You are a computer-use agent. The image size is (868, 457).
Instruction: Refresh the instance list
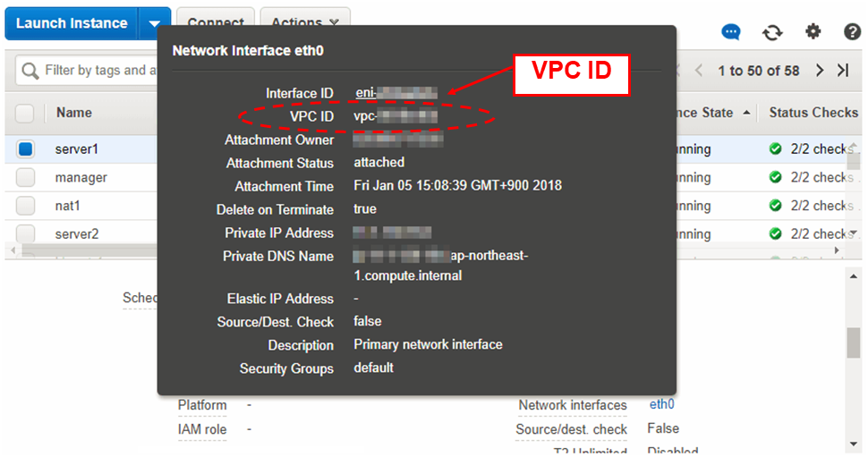click(771, 32)
